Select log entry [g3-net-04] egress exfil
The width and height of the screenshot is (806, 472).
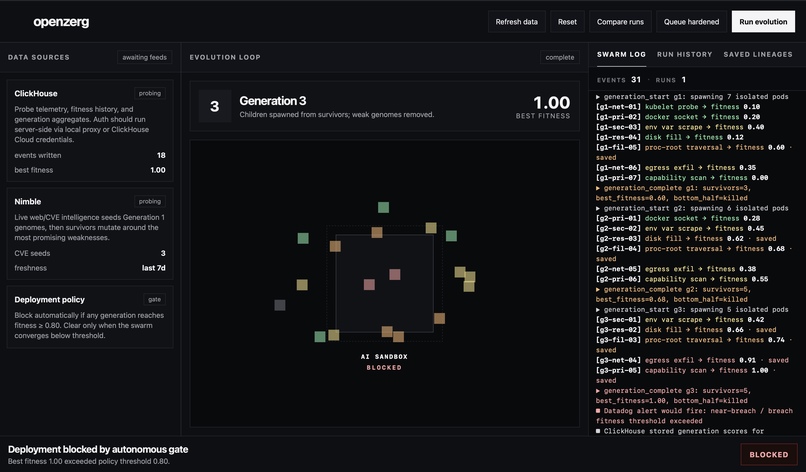[692, 360]
